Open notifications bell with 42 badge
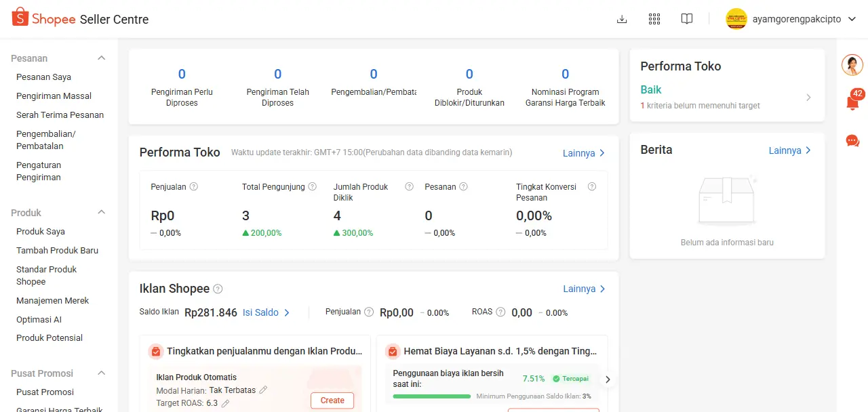The width and height of the screenshot is (868, 412). click(852, 101)
